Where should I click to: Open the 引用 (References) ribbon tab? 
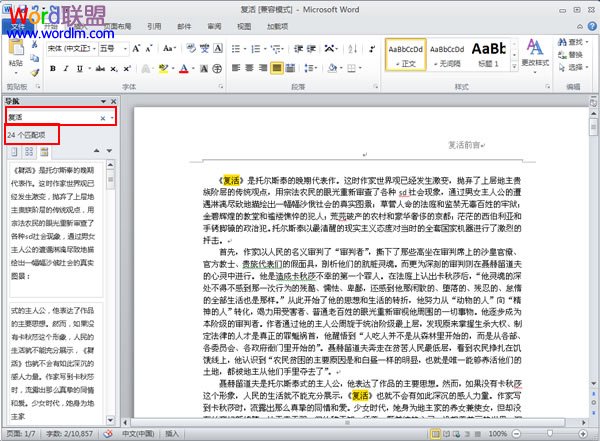pos(155,27)
